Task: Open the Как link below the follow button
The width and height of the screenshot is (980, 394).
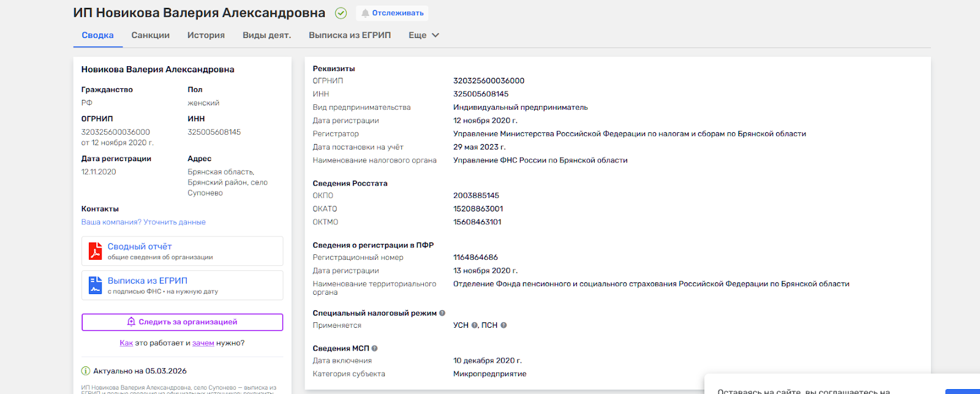Action: coord(126,343)
